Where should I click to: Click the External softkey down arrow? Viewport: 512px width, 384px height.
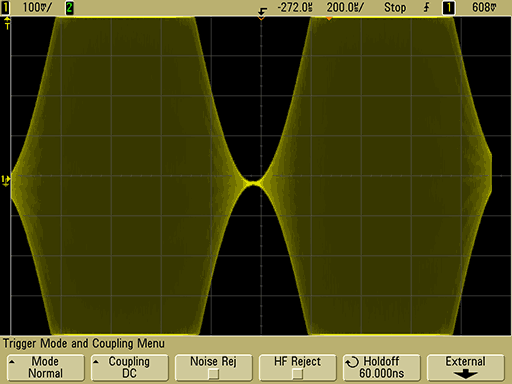pos(465,374)
